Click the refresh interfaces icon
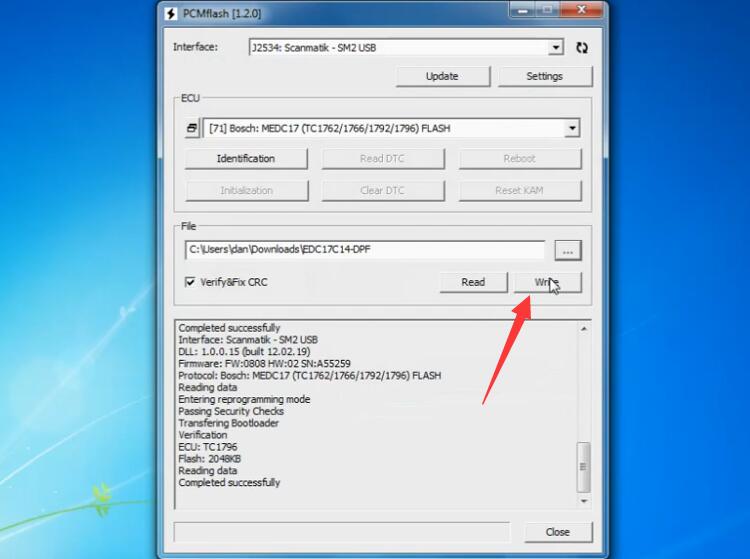750x559 pixels. pos(582,48)
